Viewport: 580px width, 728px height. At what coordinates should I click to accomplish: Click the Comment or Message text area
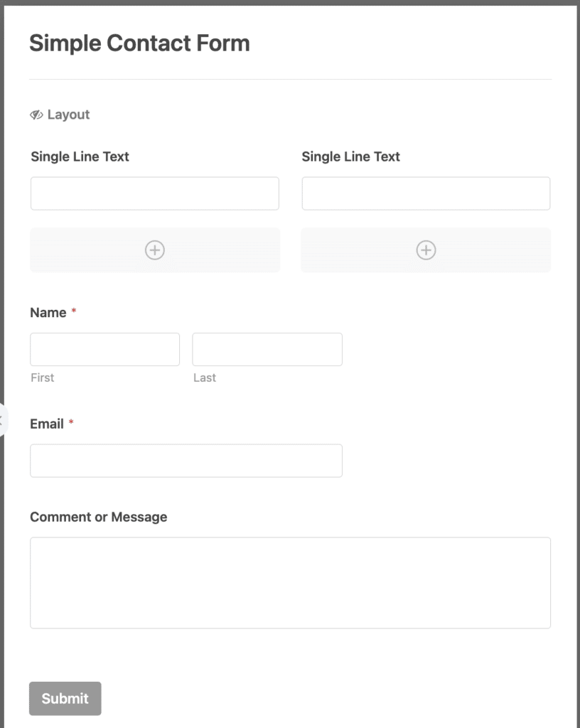tap(290, 582)
